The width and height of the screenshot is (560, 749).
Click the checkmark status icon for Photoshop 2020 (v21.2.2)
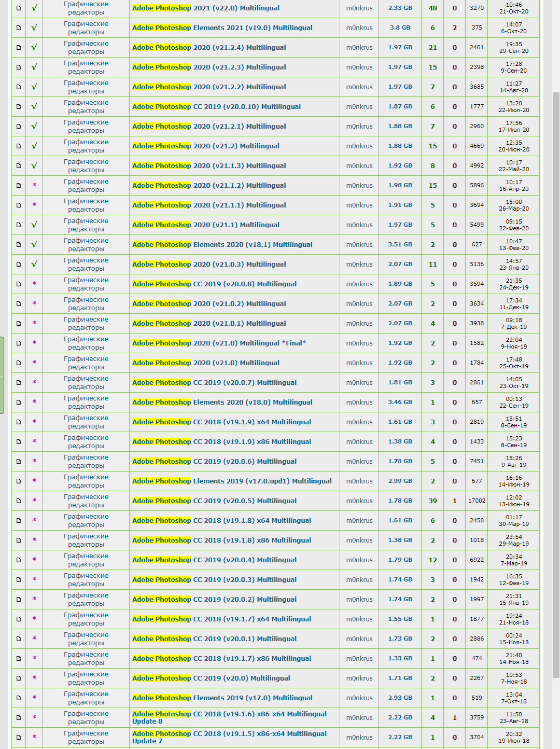click(x=34, y=87)
